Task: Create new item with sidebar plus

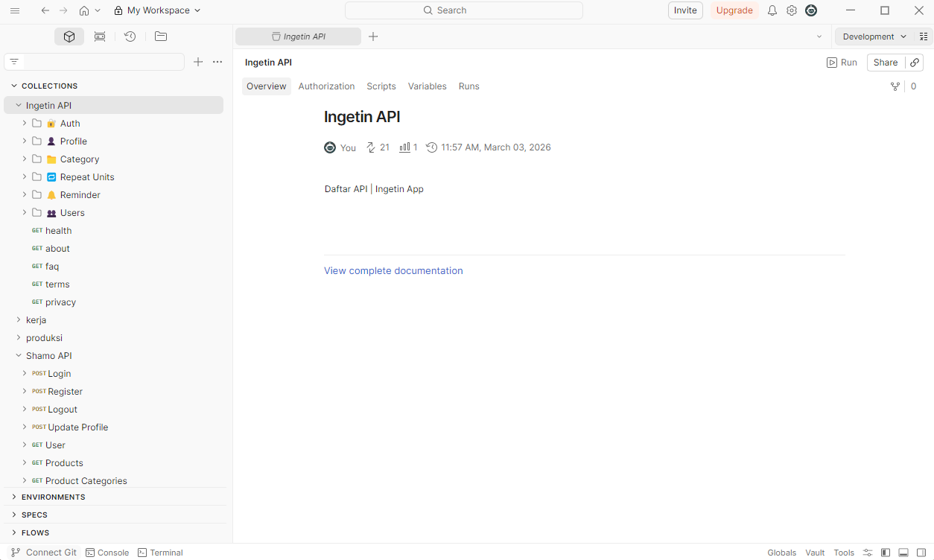Action: click(198, 62)
